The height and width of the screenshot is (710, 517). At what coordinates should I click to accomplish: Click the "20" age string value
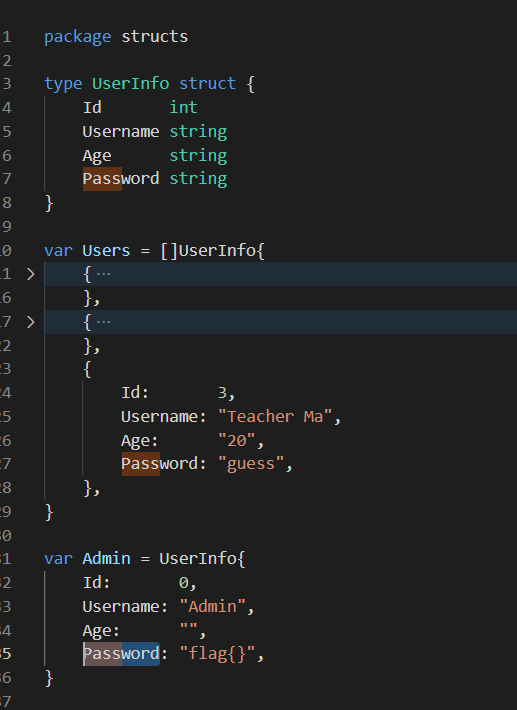click(x=236, y=440)
